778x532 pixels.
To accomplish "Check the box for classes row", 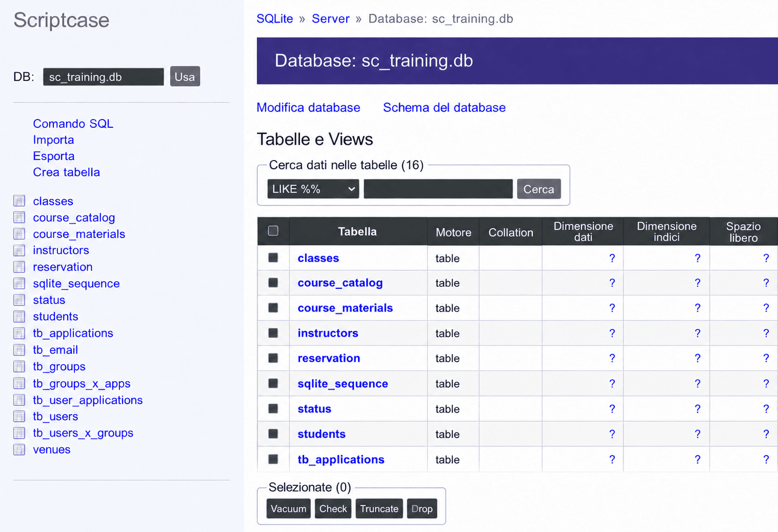I will tap(273, 258).
